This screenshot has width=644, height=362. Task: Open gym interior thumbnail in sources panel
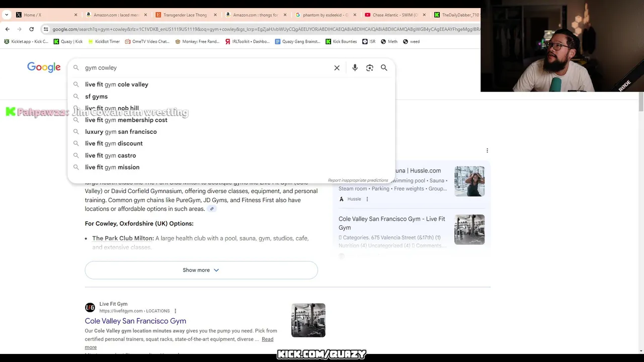tap(469, 229)
